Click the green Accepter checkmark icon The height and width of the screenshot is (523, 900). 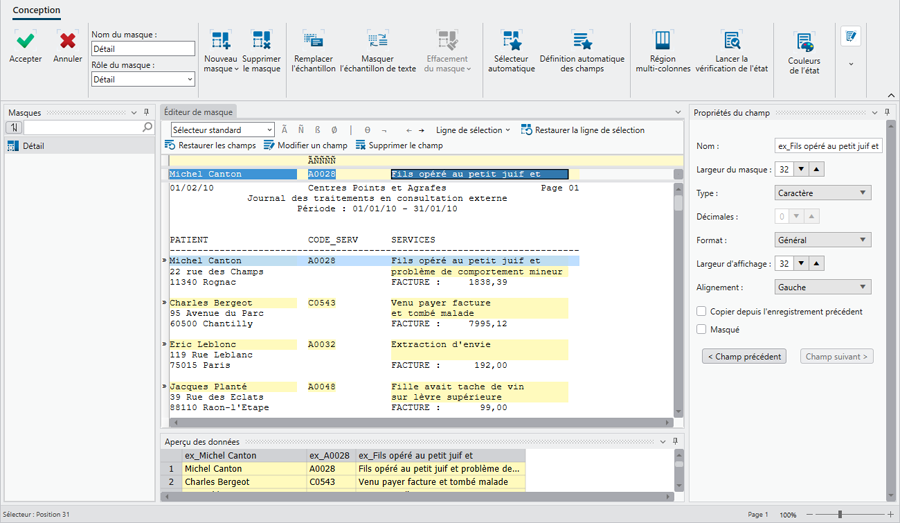pos(26,41)
